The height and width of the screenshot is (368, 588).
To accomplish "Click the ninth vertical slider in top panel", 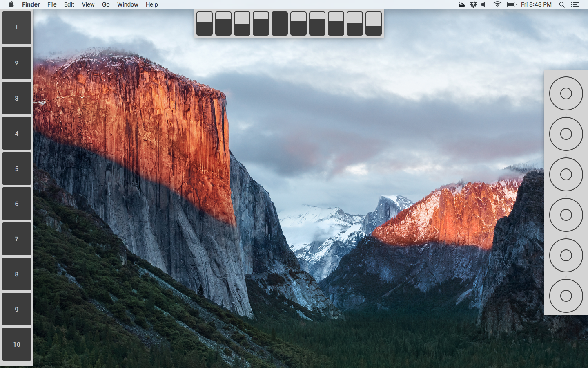I will pyautogui.click(x=355, y=24).
